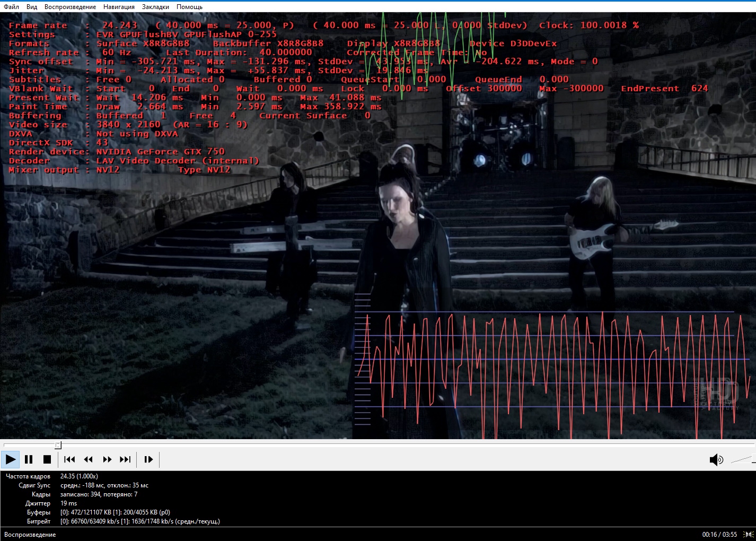The image size is (756, 541).
Task: Skip to previous track
Action: click(x=69, y=459)
